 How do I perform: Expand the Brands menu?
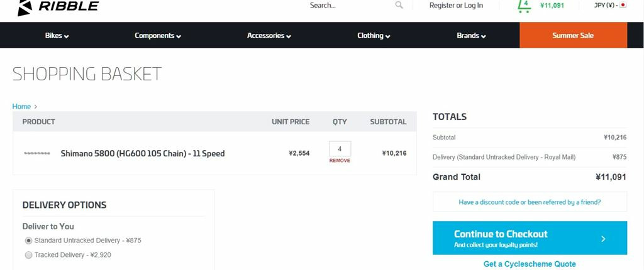tap(471, 35)
